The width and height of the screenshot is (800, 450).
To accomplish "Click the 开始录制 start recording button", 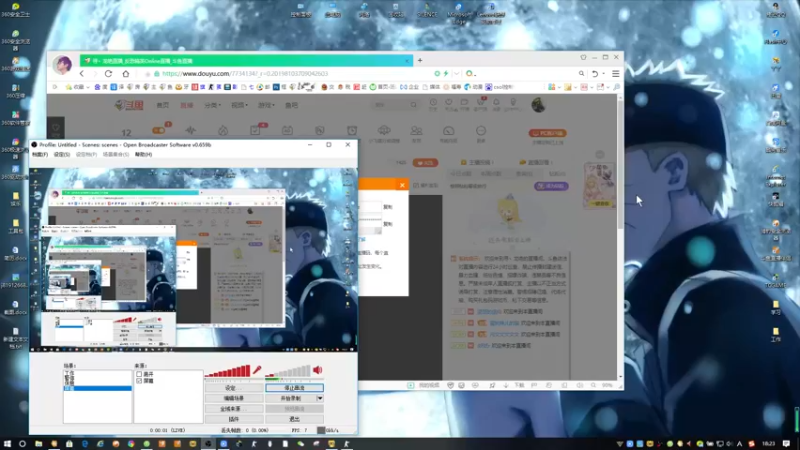I will coord(291,398).
